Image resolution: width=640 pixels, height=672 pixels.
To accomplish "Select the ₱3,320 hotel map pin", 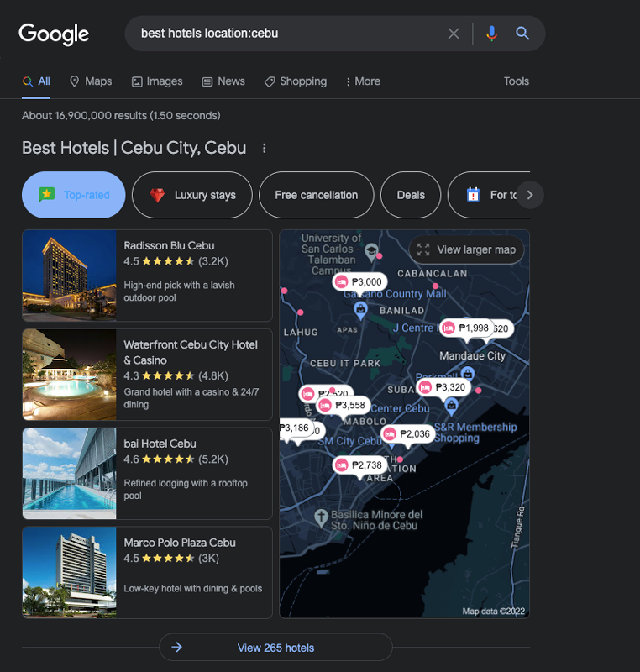I will (443, 387).
